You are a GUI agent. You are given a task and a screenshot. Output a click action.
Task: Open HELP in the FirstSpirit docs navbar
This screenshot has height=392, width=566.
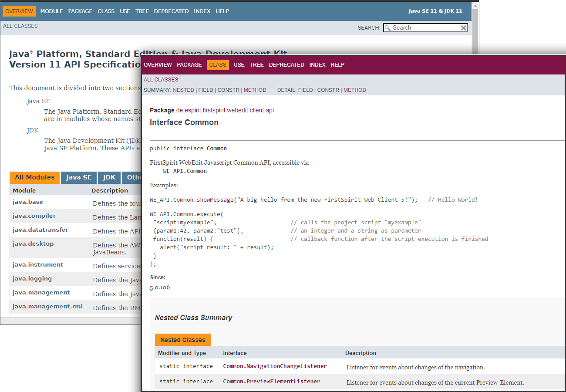point(337,65)
